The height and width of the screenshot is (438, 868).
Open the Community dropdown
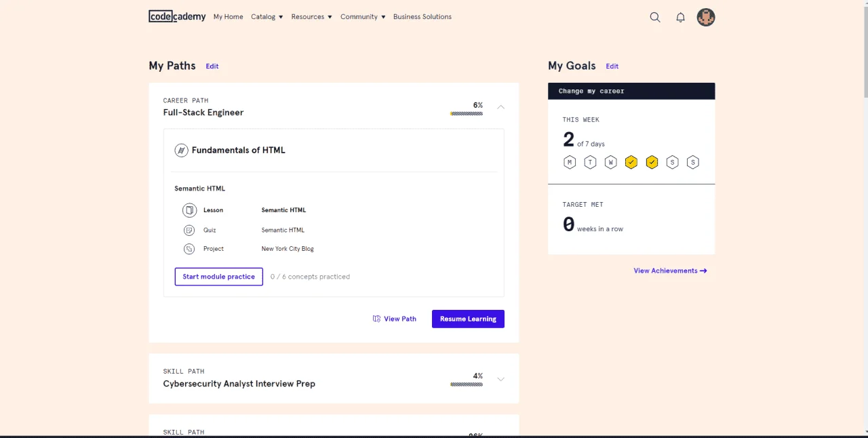(x=363, y=17)
